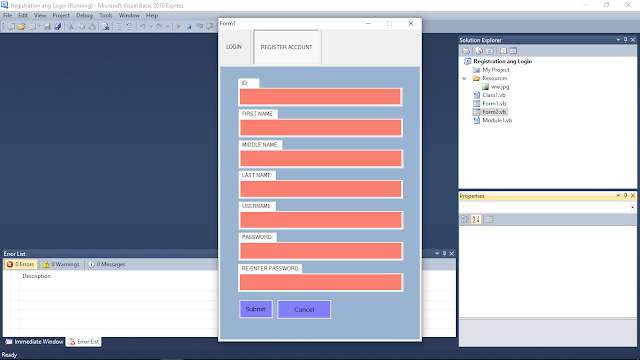This screenshot has height=360, width=640.
Task: Open the Tools menu
Action: 106,16
